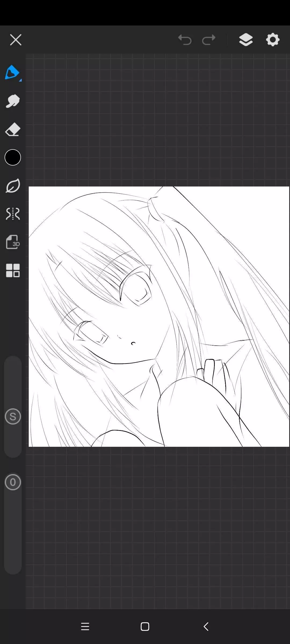Open the four-square grid tools panel

click(13, 270)
